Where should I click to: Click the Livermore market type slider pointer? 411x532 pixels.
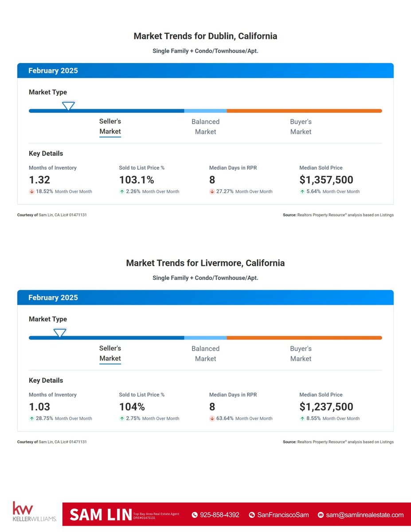pos(60,333)
